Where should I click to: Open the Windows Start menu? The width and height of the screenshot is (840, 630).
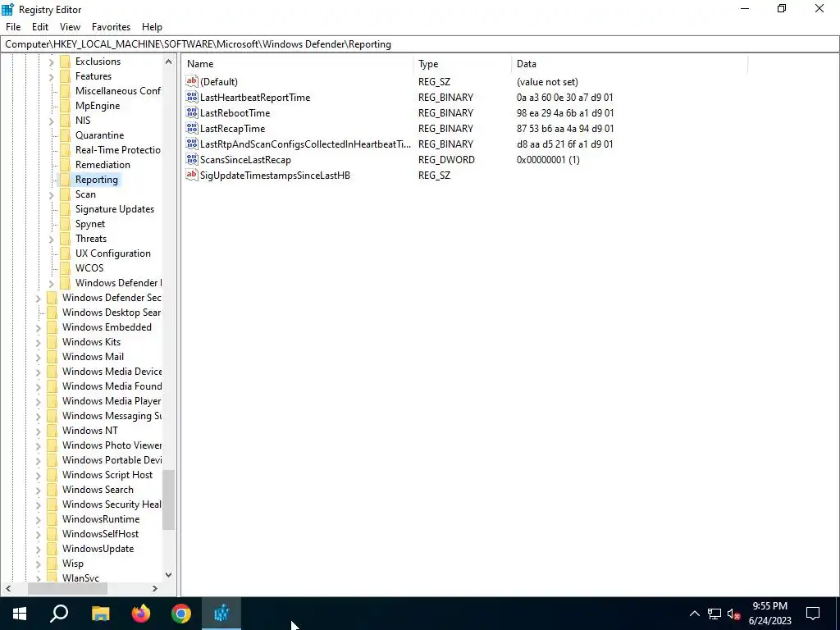point(20,614)
